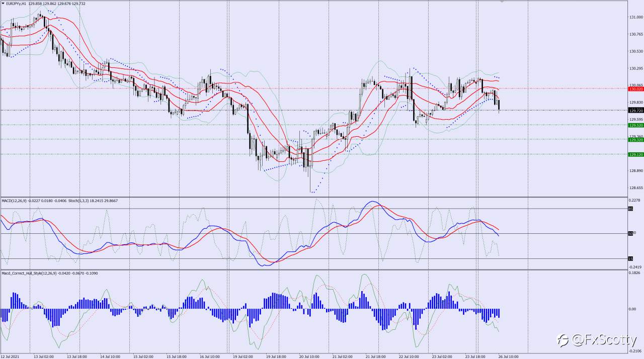Viewport: 644px width, 359px height.
Task: Click the 26 Jul 10:00 time label
Action: [x=509, y=356]
